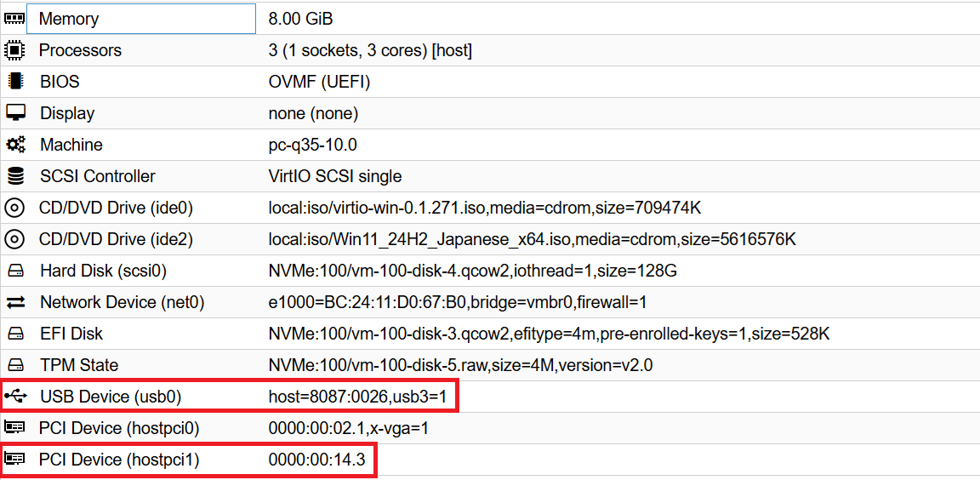980x480 pixels.
Task: Click the e1000 network MAC value
Action: coord(458,302)
